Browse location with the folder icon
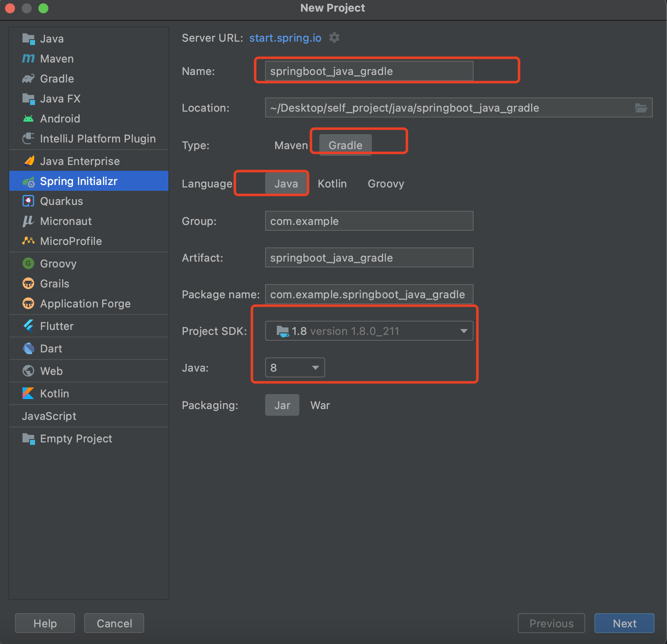Image resolution: width=667 pixels, height=644 pixels. [641, 108]
